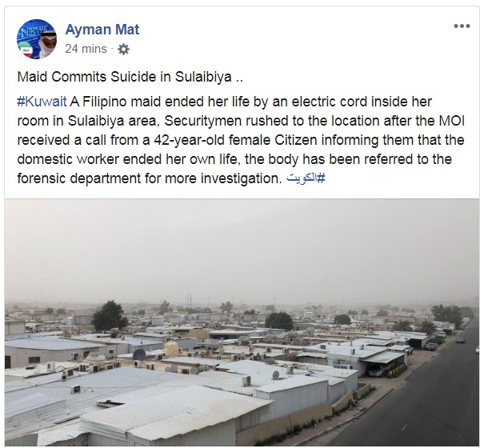
Task: Follow the #Kuwait hashtag link
Action: point(42,102)
